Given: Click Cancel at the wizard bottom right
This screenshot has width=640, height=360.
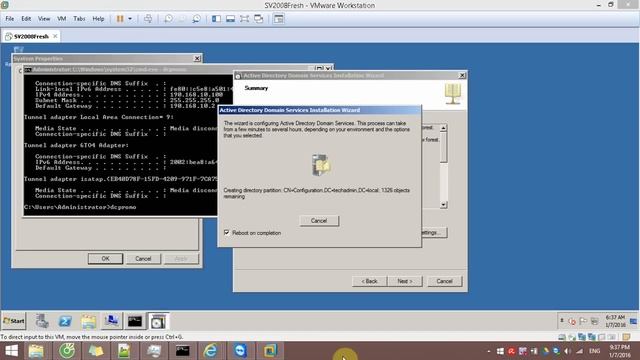Looking at the screenshot, I should [x=444, y=281].
